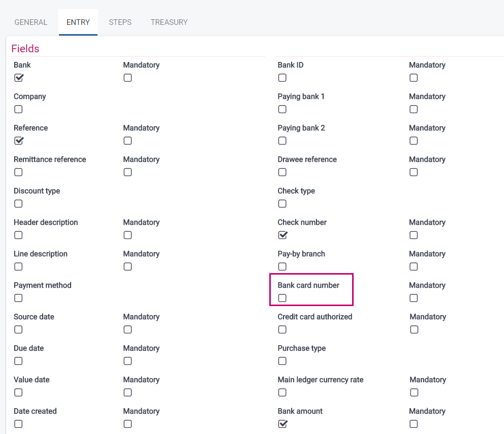504x434 pixels.
Task: Uncheck the Check number field checkbox
Action: [x=282, y=235]
